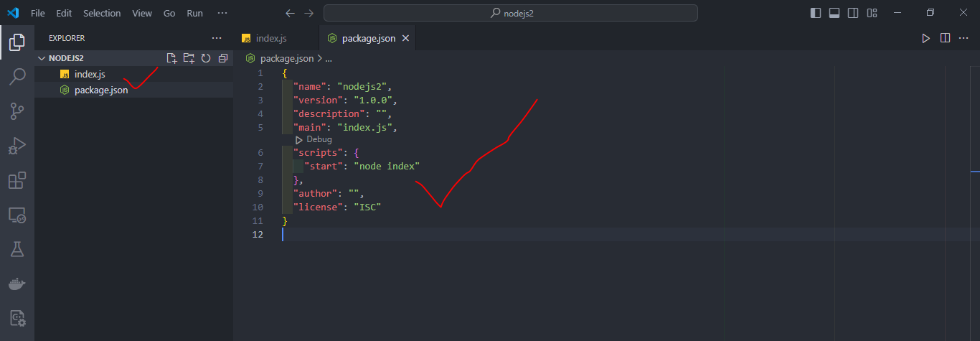
Task: Click the Debug link above scripts
Action: click(x=314, y=139)
